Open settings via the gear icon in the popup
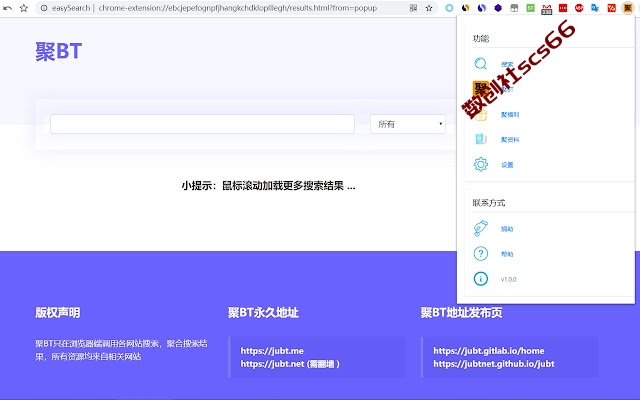 point(481,164)
